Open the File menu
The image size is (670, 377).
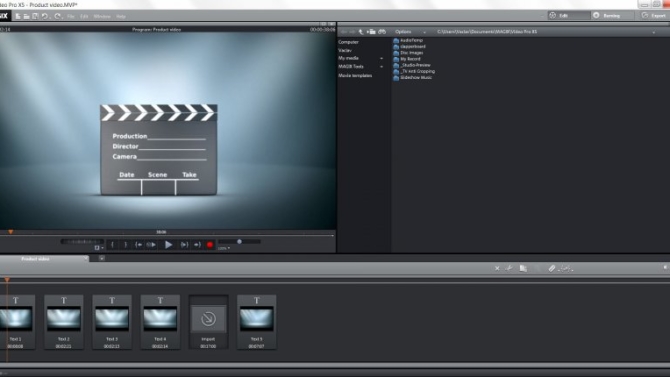point(71,16)
